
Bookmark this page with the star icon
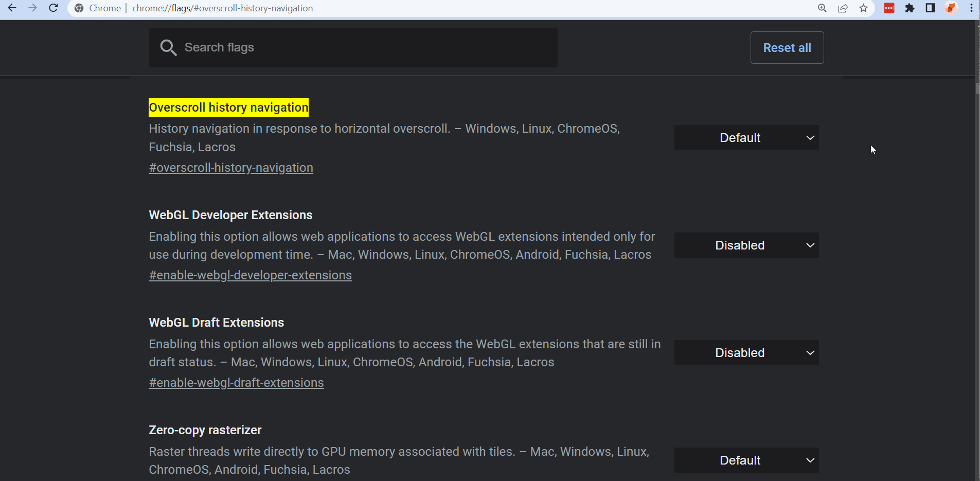(863, 8)
